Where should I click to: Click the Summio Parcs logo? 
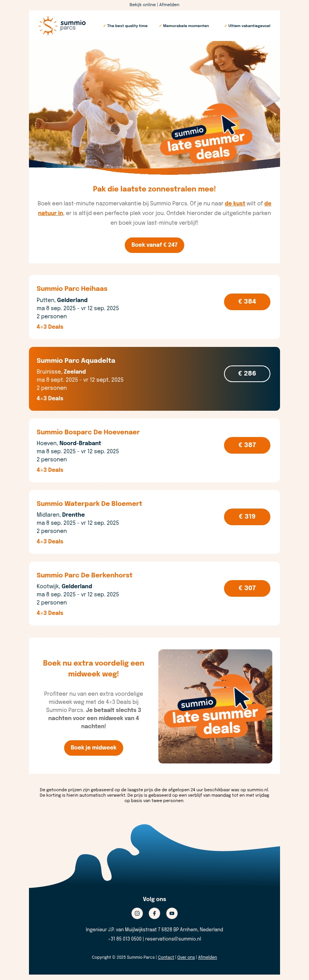tap(62, 26)
